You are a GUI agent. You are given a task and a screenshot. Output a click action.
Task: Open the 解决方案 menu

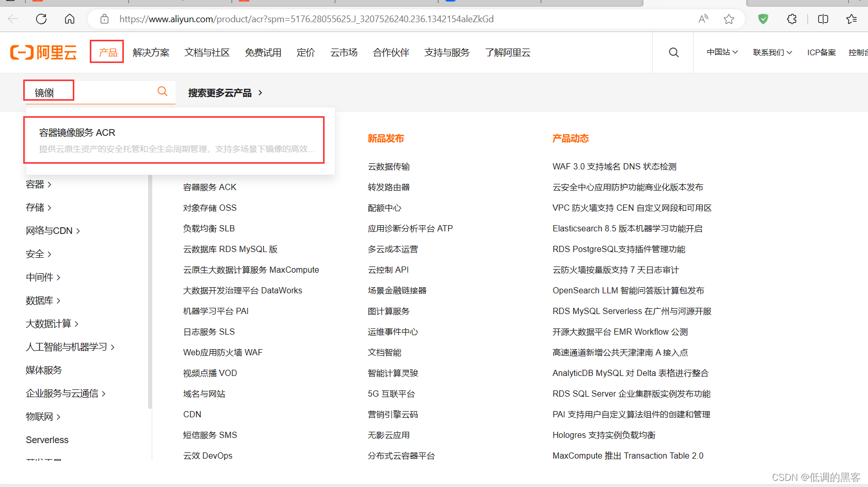click(151, 52)
